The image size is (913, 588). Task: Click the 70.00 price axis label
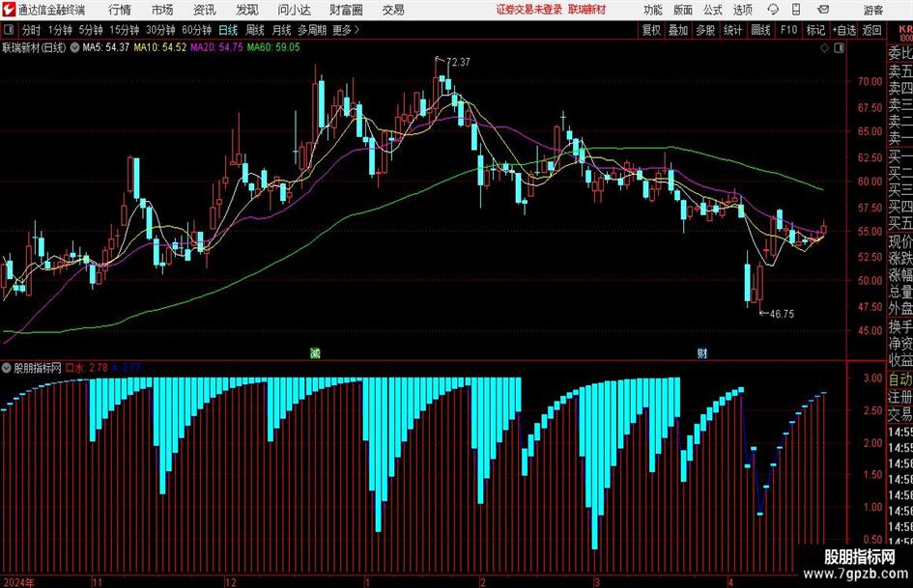[870, 81]
